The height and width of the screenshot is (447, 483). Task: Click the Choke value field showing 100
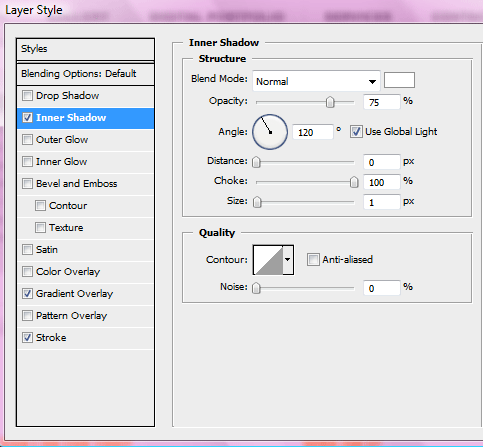coord(381,182)
